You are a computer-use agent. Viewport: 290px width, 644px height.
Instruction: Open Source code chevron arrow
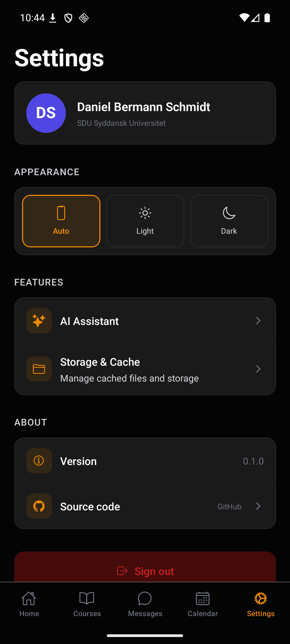point(258,506)
